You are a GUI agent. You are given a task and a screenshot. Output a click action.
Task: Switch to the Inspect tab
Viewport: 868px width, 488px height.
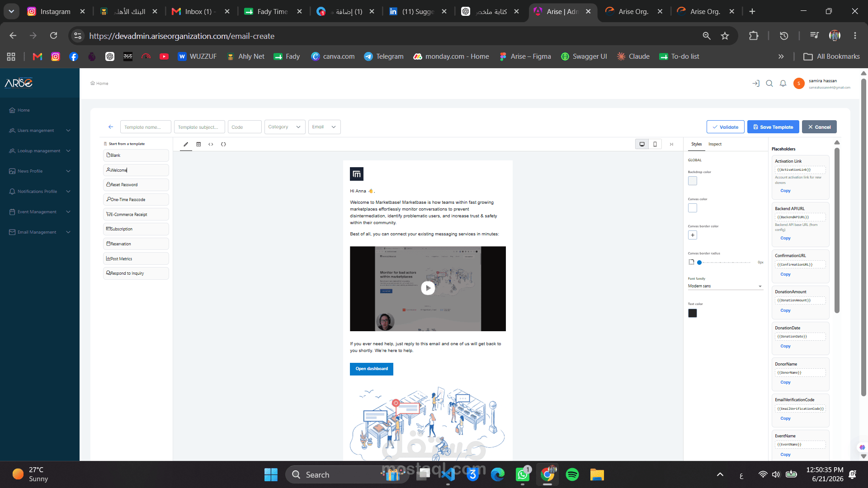(x=715, y=144)
